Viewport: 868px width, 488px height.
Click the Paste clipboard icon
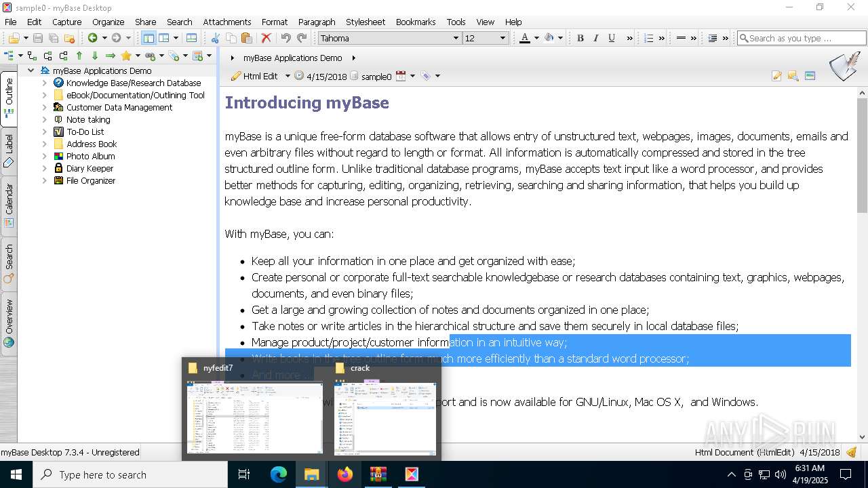(x=247, y=38)
